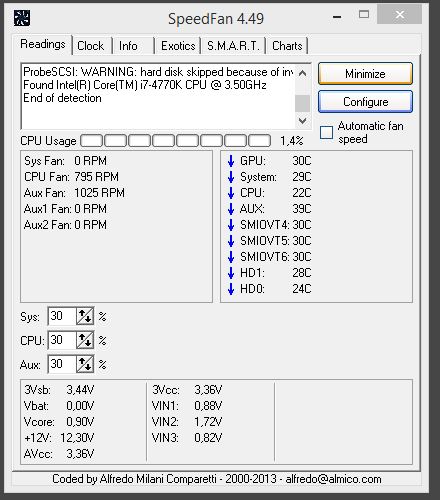Click the CPU speed up/down spinner
The image size is (440, 500).
85,340
